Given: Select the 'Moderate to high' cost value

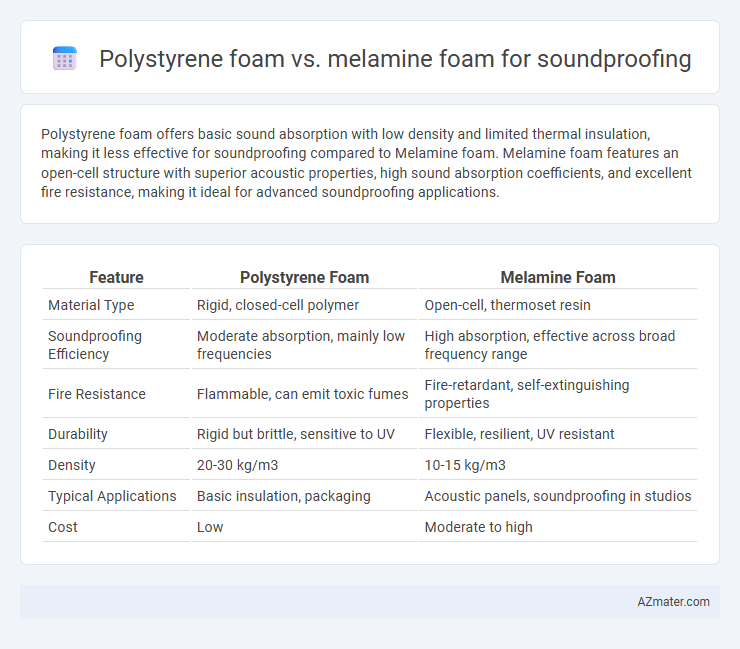Looking at the screenshot, I should 479,527.
